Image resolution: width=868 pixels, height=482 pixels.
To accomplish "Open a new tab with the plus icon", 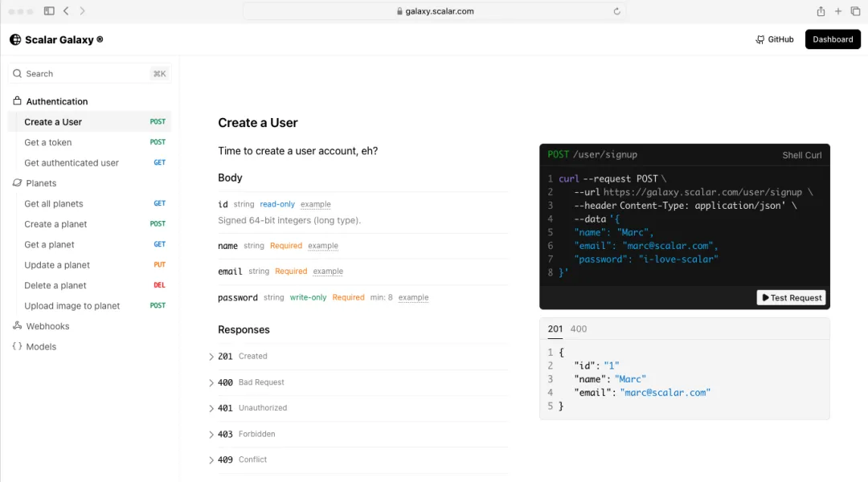I will pos(838,11).
